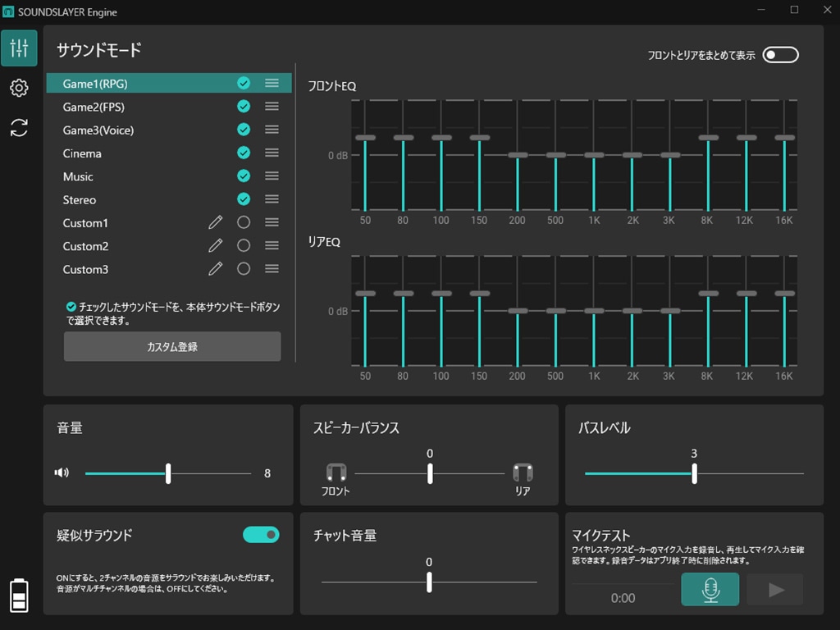840x630 pixels.
Task: Click the Stereo reorder handle
Action: [x=272, y=199]
